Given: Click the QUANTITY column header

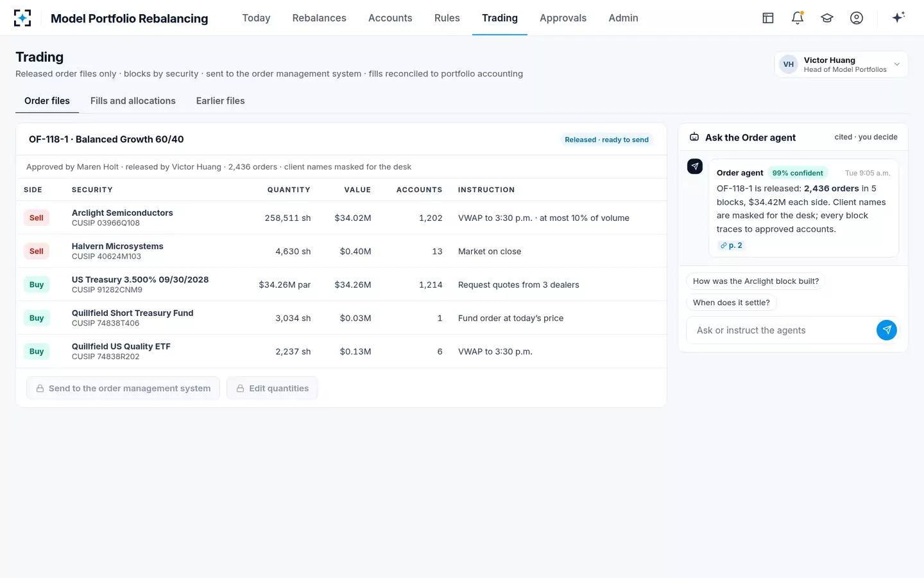Looking at the screenshot, I should click(289, 190).
